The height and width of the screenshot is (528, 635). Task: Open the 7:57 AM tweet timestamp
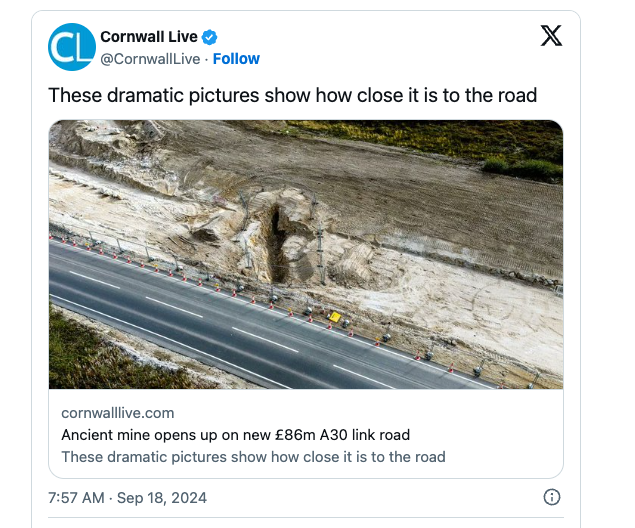[77, 497]
